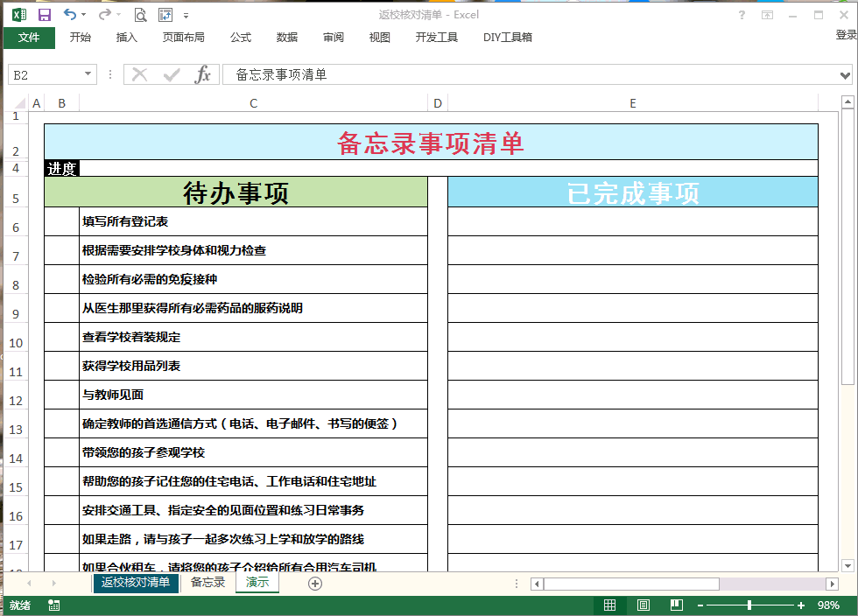Switch to the 审阅 ribbon tab
The width and height of the screenshot is (858, 616).
coord(334,38)
